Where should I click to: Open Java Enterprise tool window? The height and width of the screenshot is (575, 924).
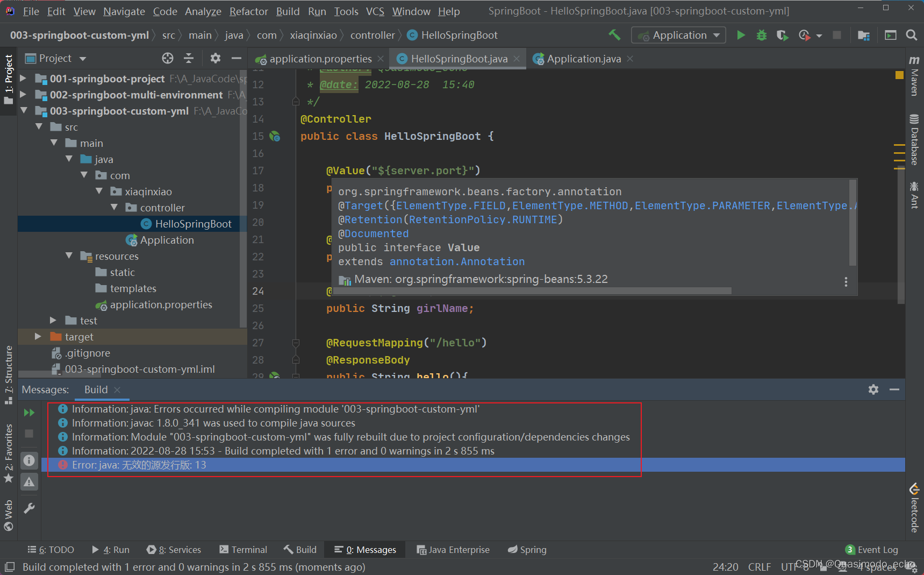(453, 550)
